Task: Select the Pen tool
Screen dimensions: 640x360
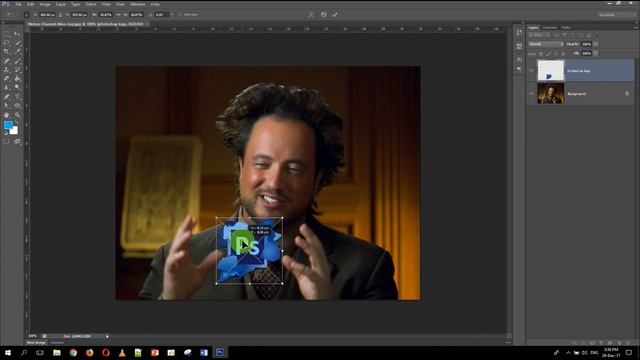Action: [7, 97]
